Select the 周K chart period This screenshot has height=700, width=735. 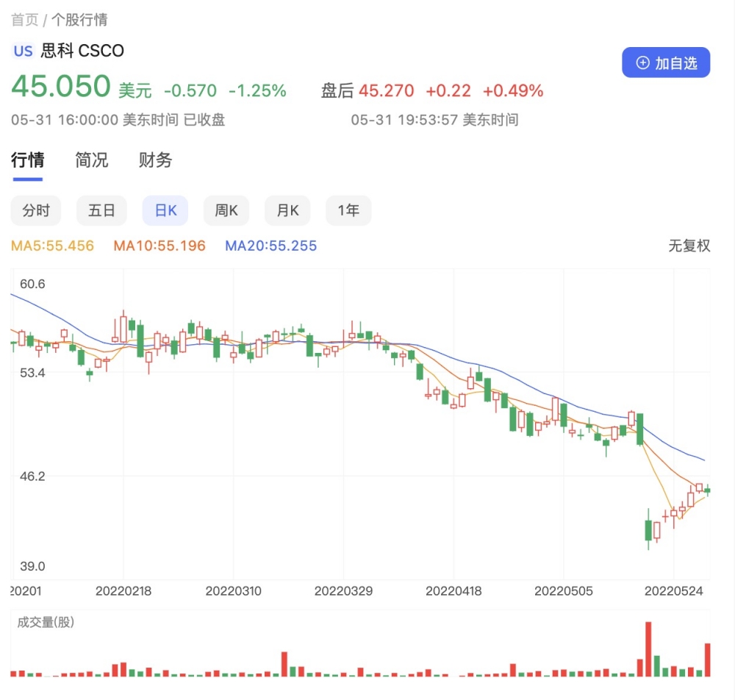click(226, 210)
